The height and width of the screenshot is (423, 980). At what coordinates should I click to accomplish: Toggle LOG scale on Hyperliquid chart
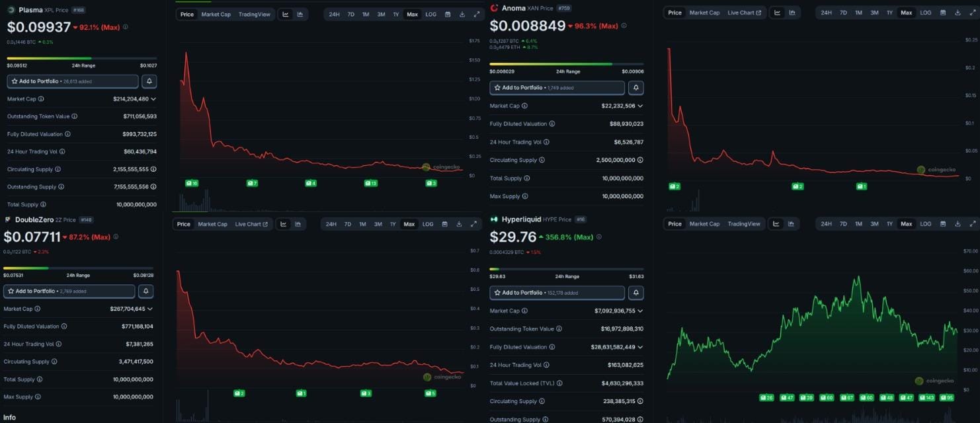point(926,224)
